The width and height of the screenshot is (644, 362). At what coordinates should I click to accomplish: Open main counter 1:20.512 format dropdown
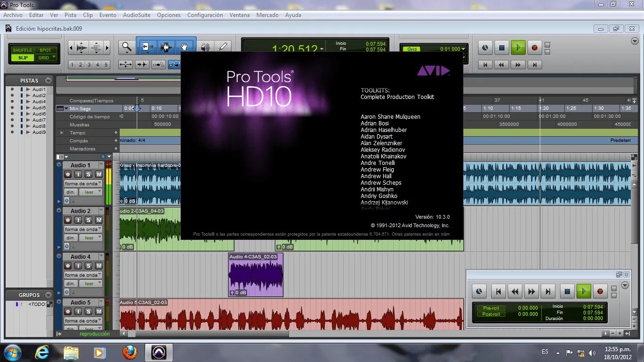322,49
